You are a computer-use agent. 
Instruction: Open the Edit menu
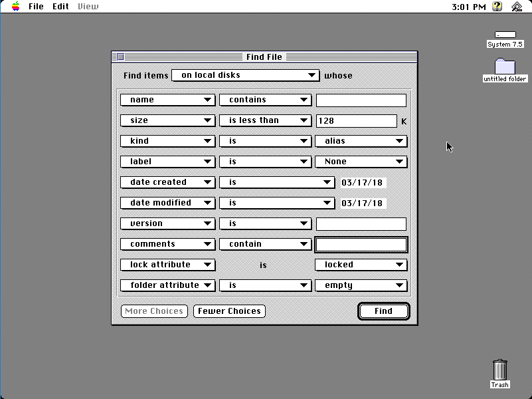click(x=60, y=7)
